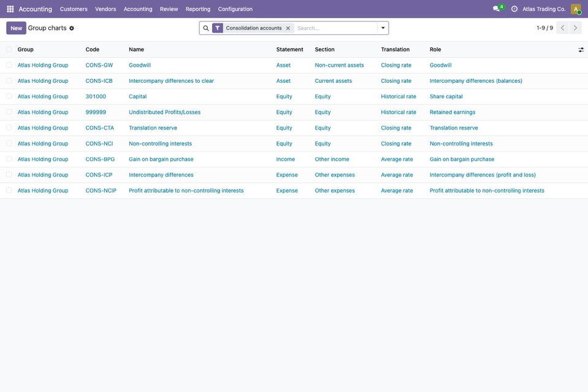
Task: Sort by the Code column header
Action: click(x=92, y=50)
